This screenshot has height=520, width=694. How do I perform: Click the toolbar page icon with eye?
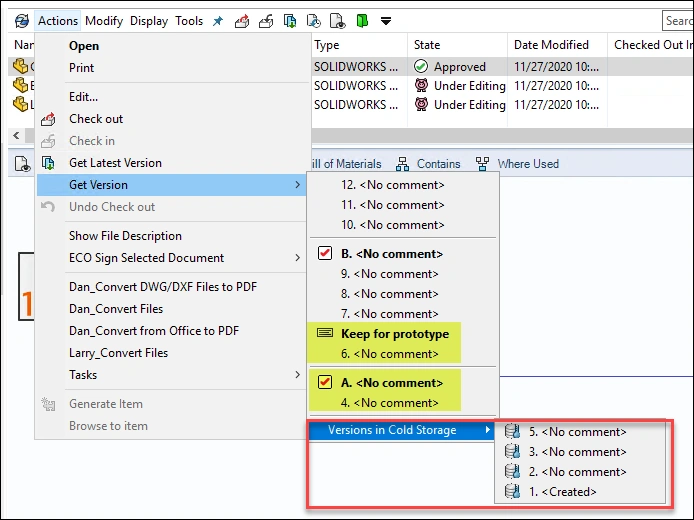pyautogui.click(x=338, y=21)
